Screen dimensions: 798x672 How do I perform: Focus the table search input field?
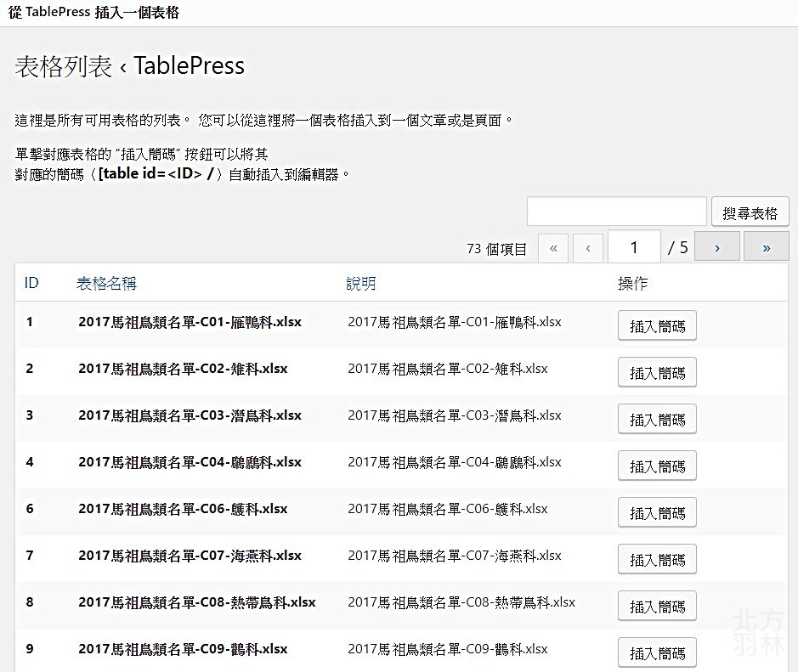point(617,211)
